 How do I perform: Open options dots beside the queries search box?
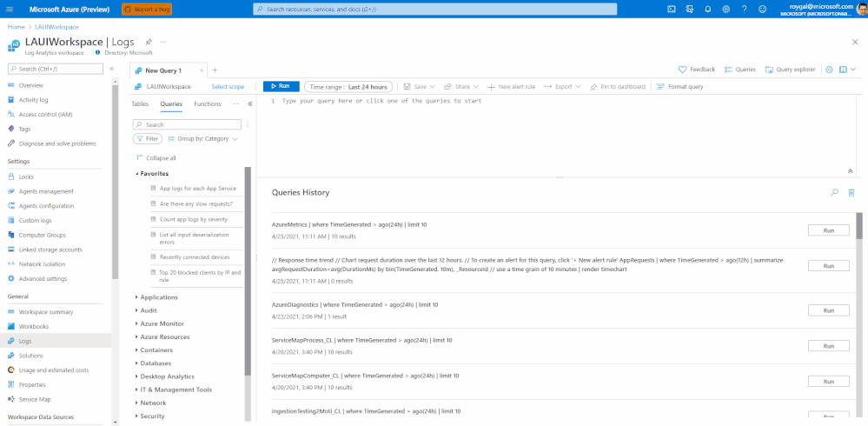(248, 124)
